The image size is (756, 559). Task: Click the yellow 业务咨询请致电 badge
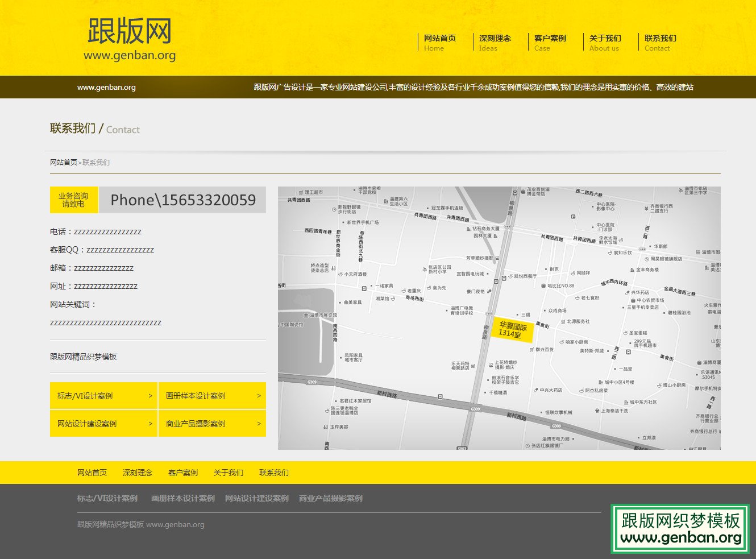tap(74, 200)
